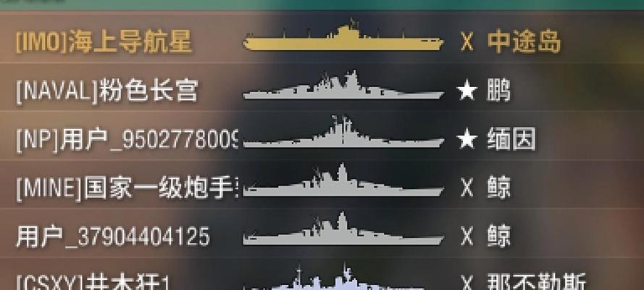Click the gold aircraft carrier silhouette
Viewport: 644px width, 290px height.
pos(343,36)
